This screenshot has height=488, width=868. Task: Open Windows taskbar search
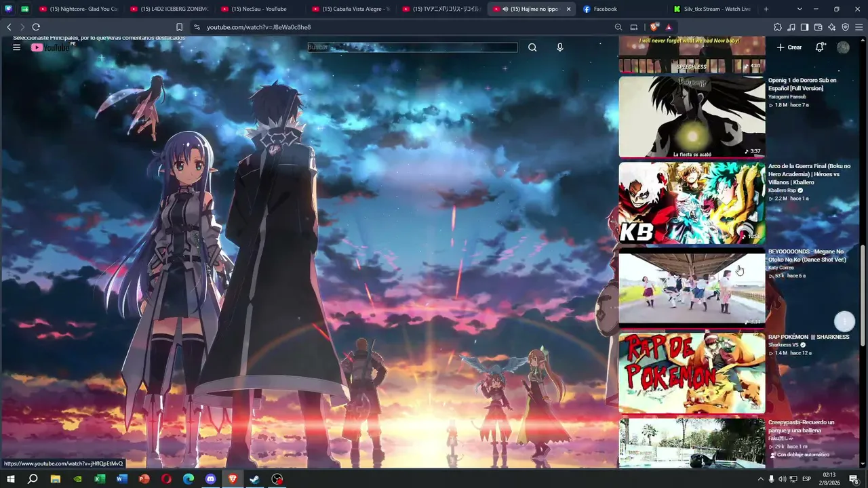[33, 479]
